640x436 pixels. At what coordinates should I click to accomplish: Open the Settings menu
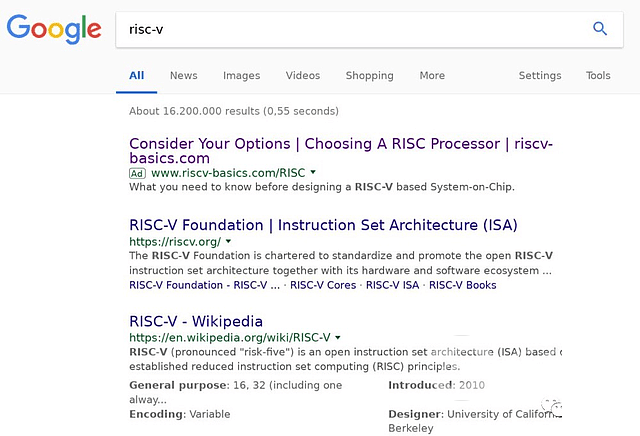click(540, 76)
